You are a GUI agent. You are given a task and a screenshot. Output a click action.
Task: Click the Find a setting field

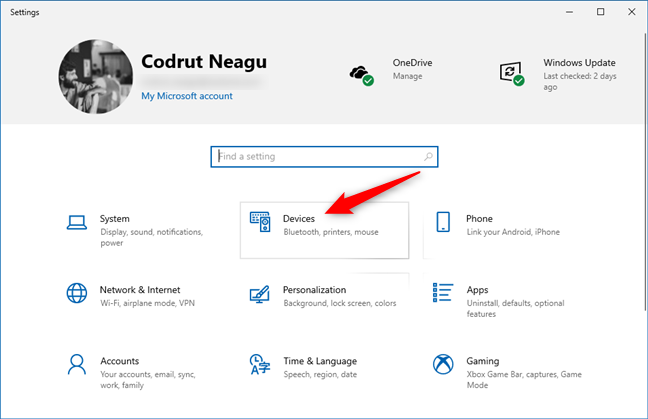pyautogui.click(x=324, y=157)
